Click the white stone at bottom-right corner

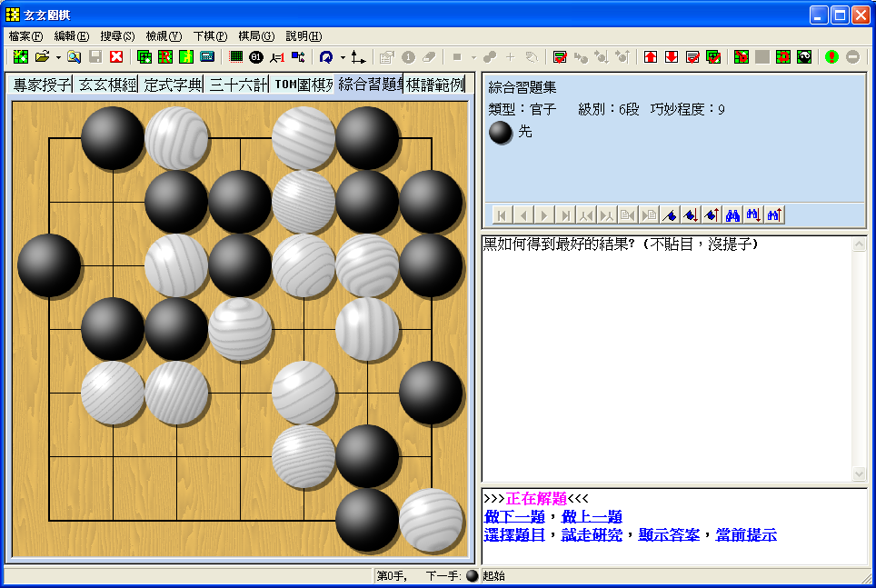432,521
